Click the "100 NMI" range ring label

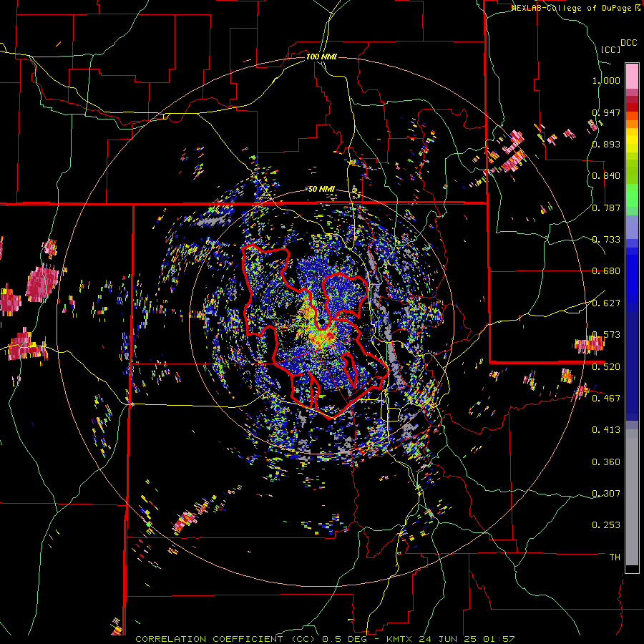click(321, 57)
